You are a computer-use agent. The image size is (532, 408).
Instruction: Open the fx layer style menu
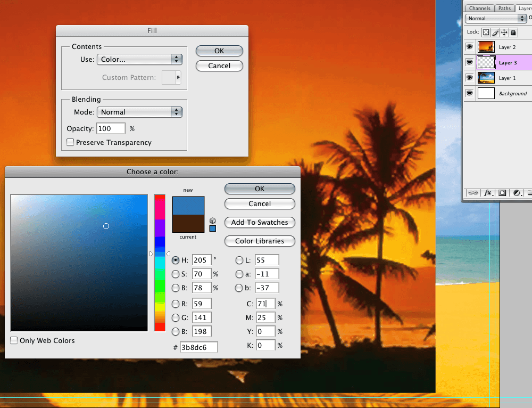click(x=488, y=193)
